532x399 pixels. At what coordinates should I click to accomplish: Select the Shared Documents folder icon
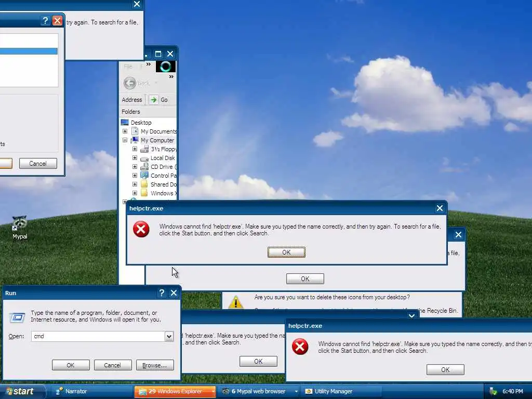coord(144,184)
